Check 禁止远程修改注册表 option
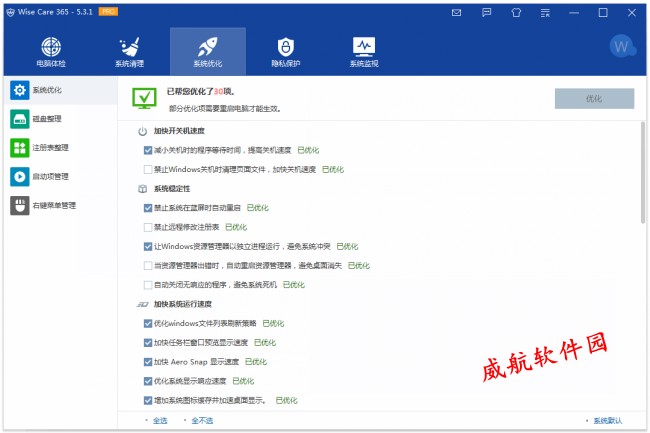Screen dimensions: 650x433 click(x=148, y=227)
